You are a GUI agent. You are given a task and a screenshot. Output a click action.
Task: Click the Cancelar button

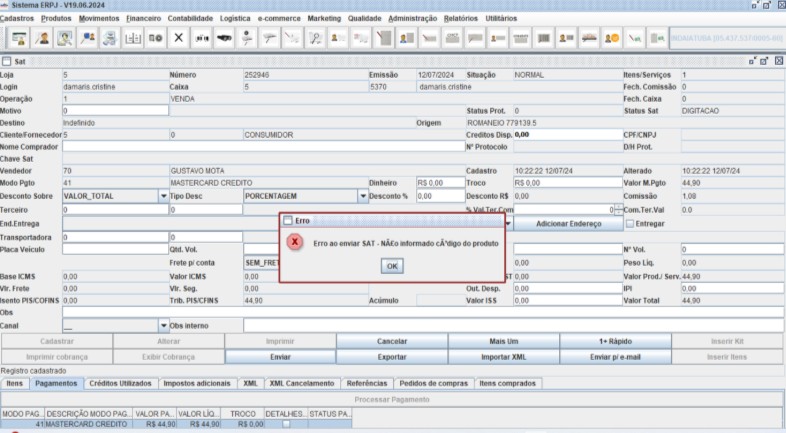point(392,341)
